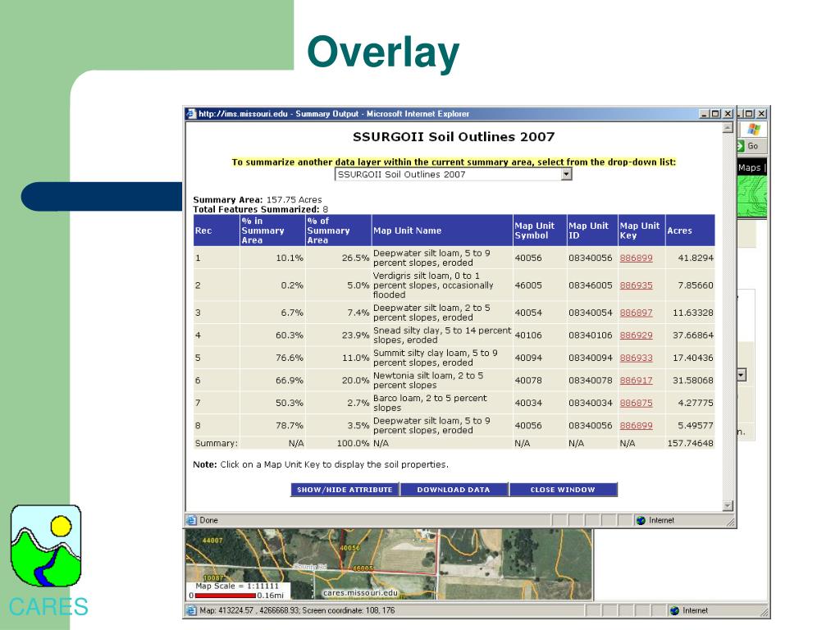The width and height of the screenshot is (840, 630).
Task: Open Map Unit Key 886933 link
Action: tap(636, 358)
